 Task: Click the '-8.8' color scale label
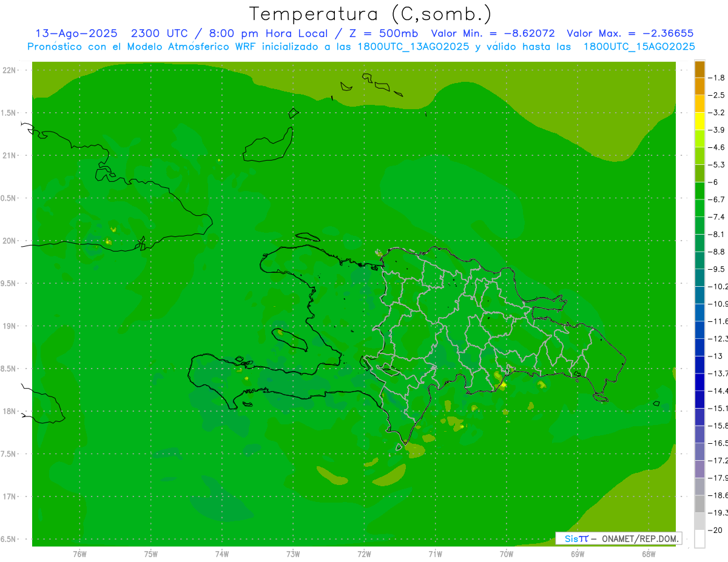tap(716, 251)
